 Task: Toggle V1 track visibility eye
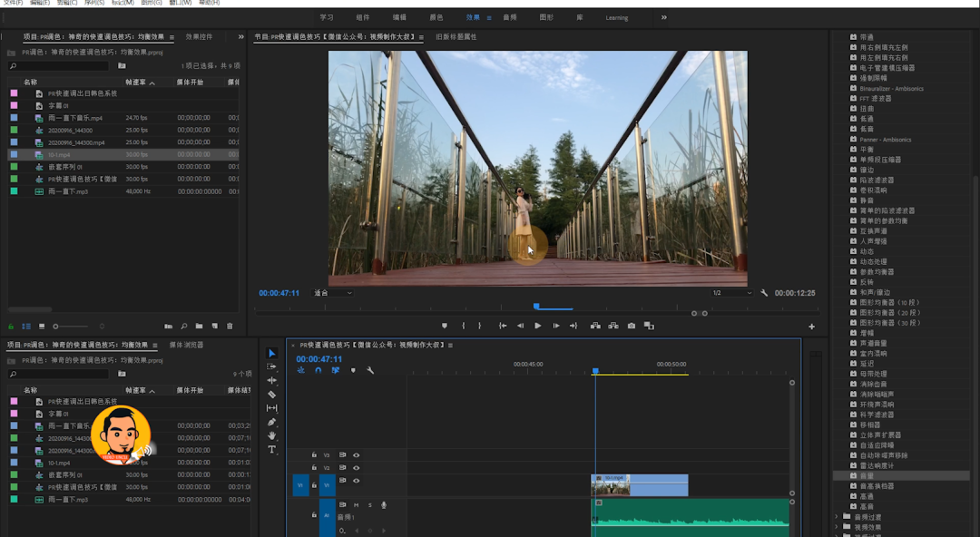357,481
